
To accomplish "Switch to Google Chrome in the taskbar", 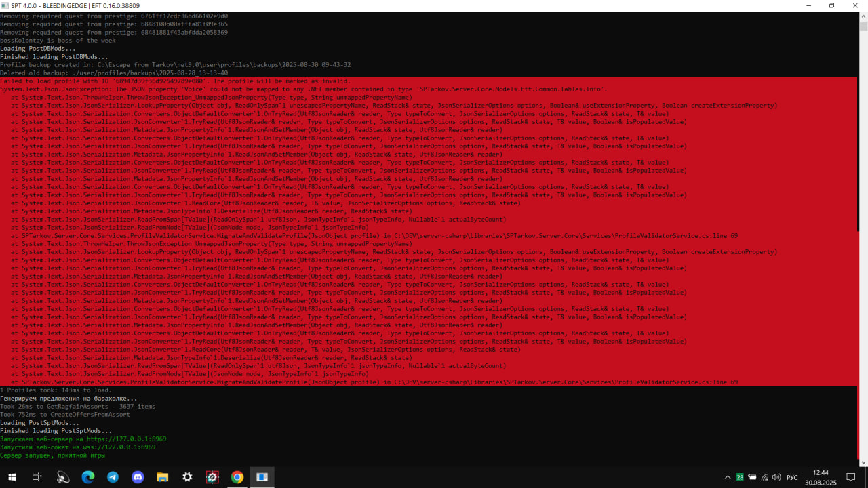I will [237, 477].
